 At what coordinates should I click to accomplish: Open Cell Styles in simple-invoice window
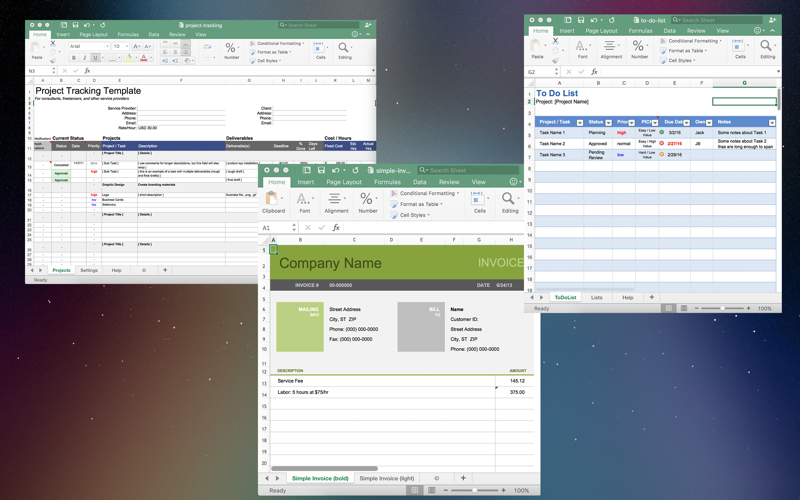[410, 215]
